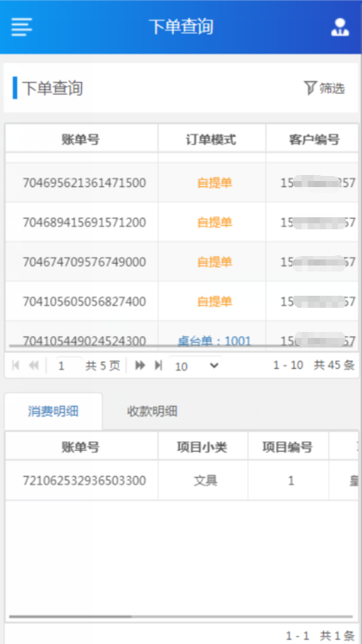Click the 订单模式 column header
The height and width of the screenshot is (644, 362).
tap(211, 140)
